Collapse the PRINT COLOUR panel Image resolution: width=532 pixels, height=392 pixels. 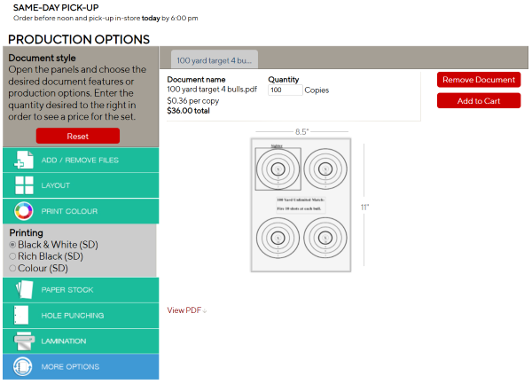point(81,211)
